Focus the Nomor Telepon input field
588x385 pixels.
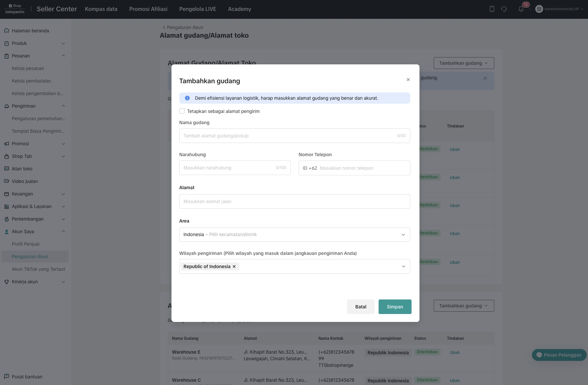[363, 168]
